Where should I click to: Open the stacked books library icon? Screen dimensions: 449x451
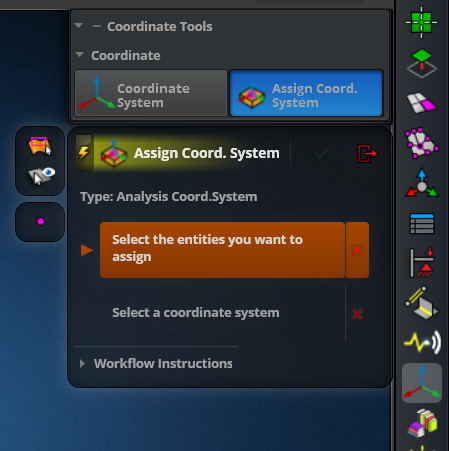coord(422,423)
